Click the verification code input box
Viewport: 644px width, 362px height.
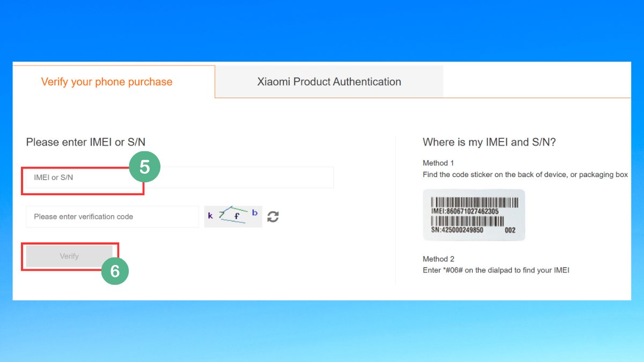(x=112, y=217)
